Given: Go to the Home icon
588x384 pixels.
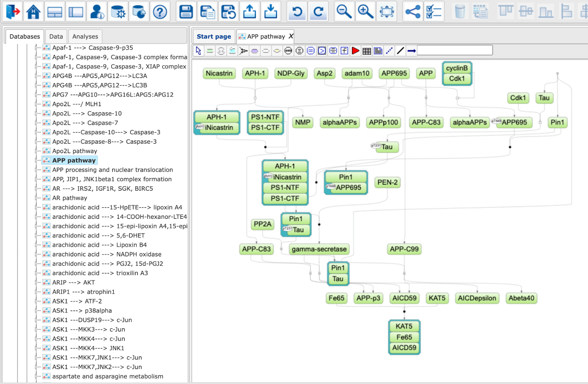Looking at the screenshot, I should coord(33,12).
